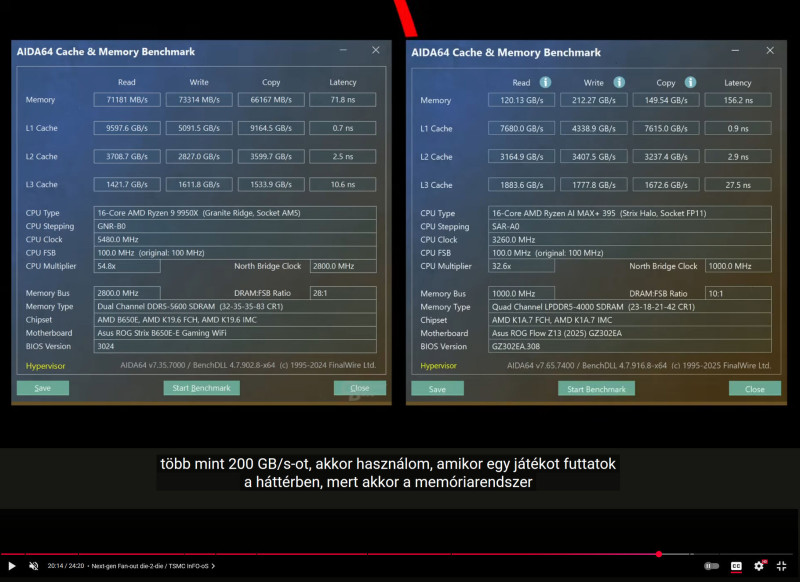The width and height of the screenshot is (800, 582).
Task: Click the red playhead on the progress bar
Action: pyautogui.click(x=659, y=554)
